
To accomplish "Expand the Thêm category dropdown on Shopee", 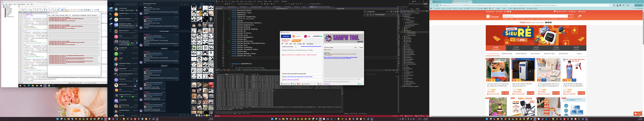I will point(579,54).
